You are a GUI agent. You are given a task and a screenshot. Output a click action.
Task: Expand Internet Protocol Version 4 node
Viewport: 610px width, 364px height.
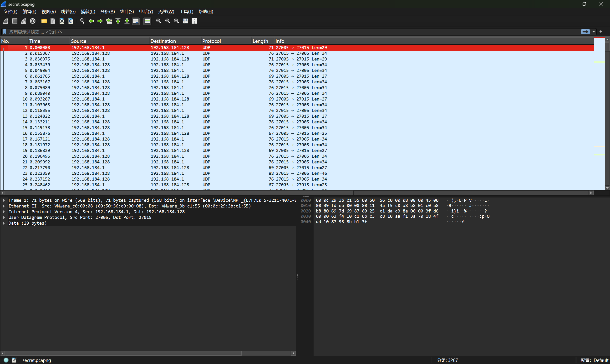4,212
